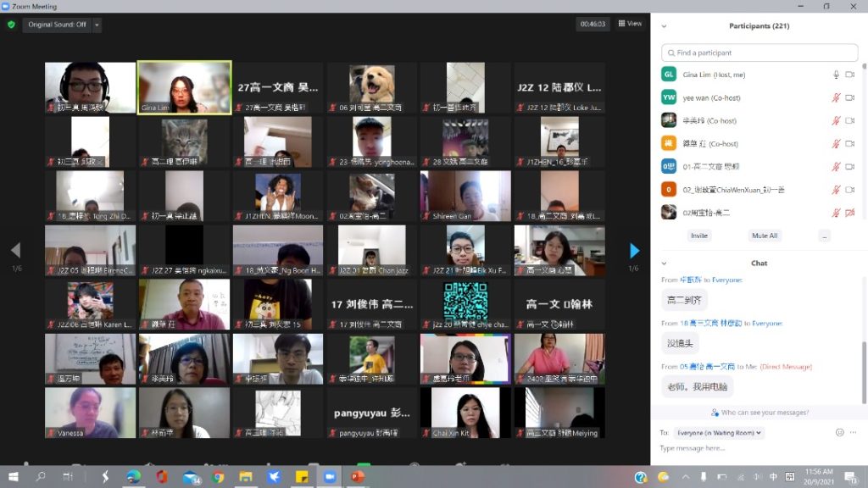
Task: Click the Mute All button
Action: point(765,236)
